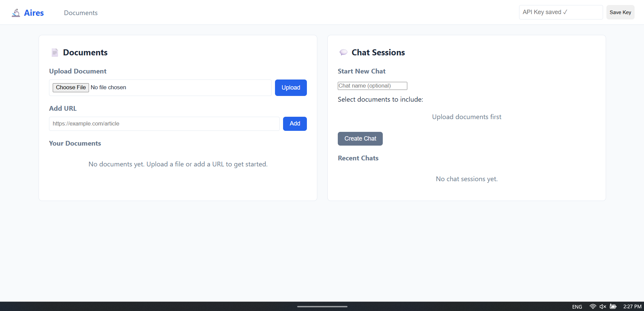Click the 'No file chosen' text
644x311 pixels.
[x=108, y=88]
